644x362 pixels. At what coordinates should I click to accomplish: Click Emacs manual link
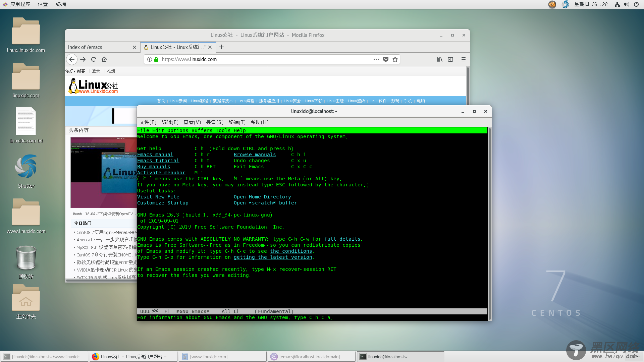point(155,155)
